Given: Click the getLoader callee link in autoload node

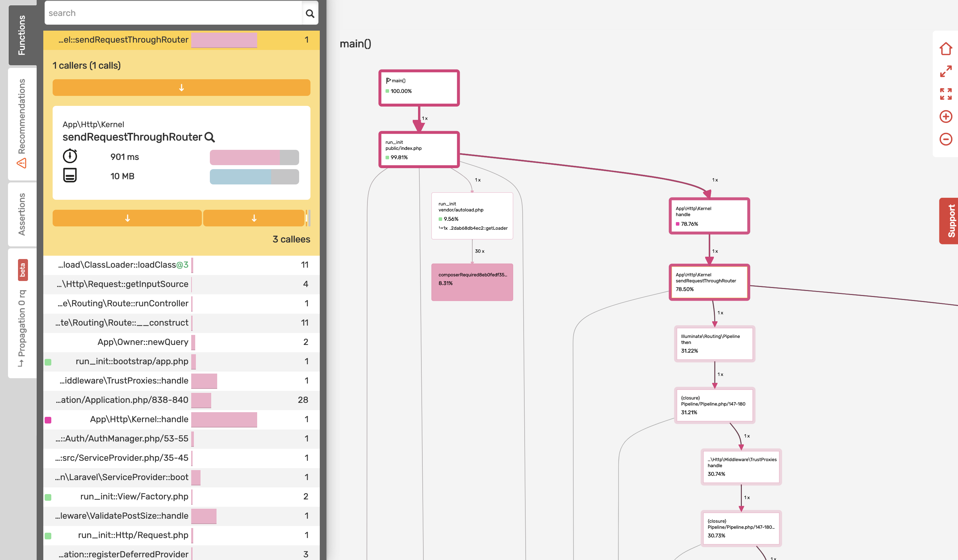Looking at the screenshot, I should (x=473, y=228).
